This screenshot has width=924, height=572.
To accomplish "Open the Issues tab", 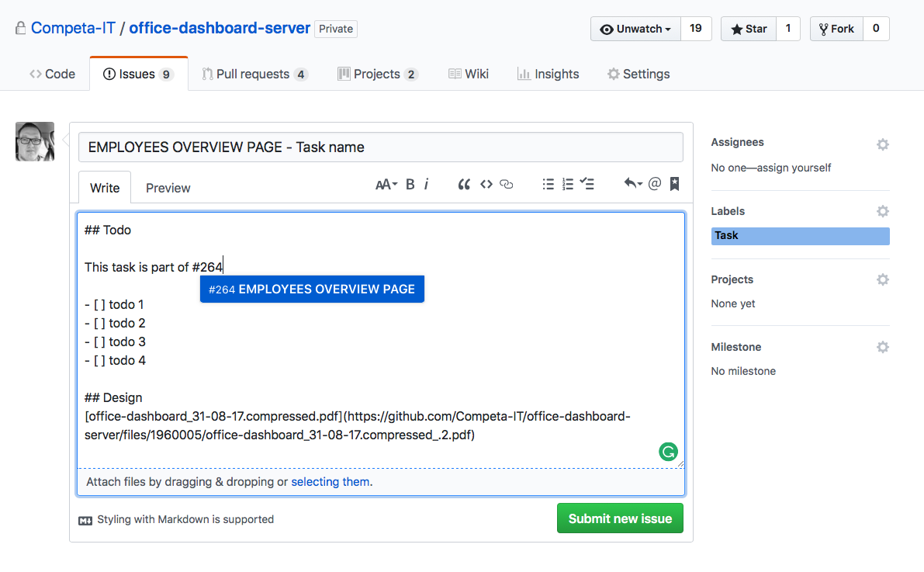I will (x=138, y=74).
